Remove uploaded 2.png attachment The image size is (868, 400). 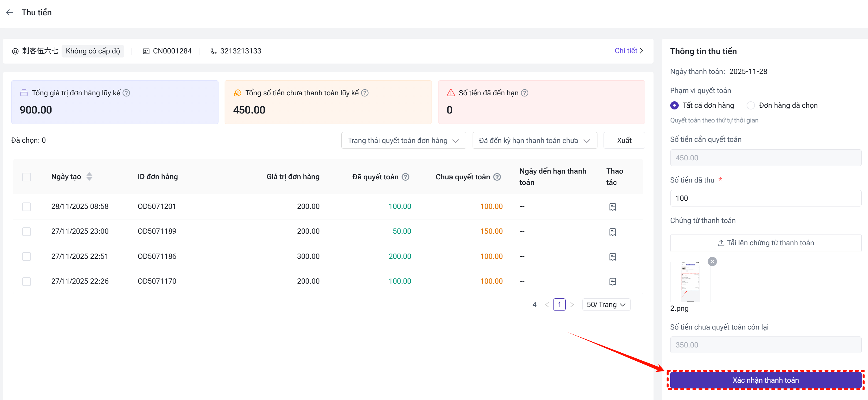point(712,262)
